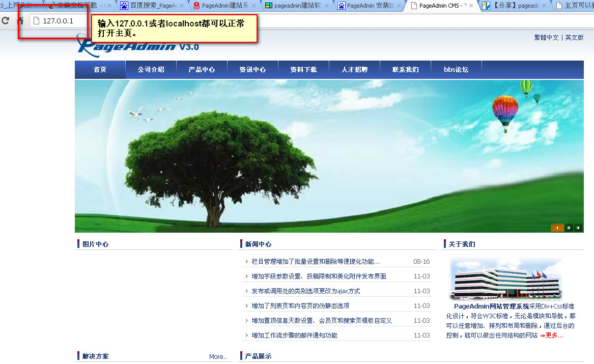The width and height of the screenshot is (594, 364).
Task: Click the 127.0.0.1 address bar
Action: pos(58,21)
